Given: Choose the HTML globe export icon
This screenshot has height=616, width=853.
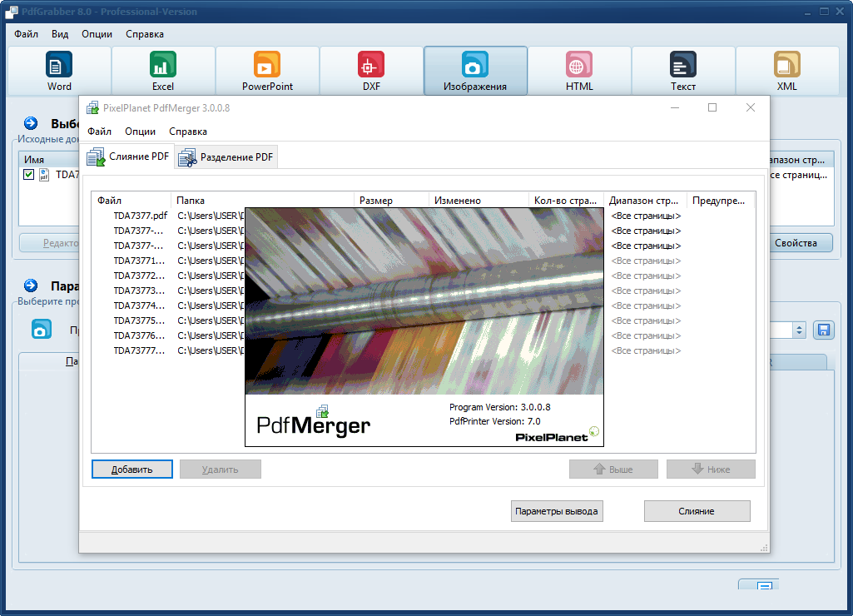Looking at the screenshot, I should [x=579, y=64].
